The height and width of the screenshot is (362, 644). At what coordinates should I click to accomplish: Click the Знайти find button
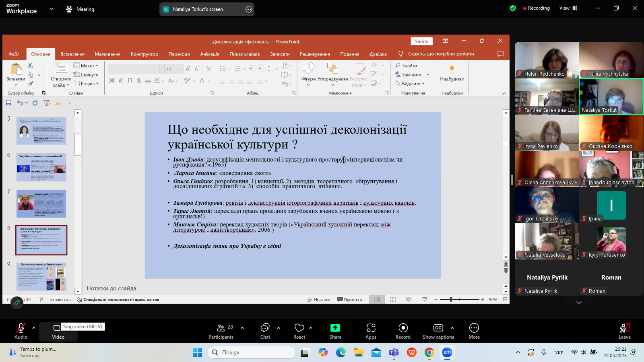(x=406, y=66)
